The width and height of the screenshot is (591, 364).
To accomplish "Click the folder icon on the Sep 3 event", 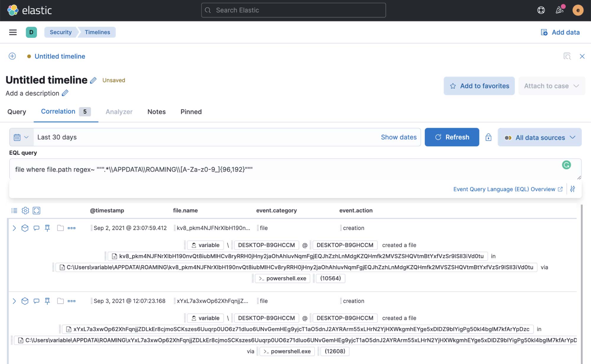I will [60, 301].
